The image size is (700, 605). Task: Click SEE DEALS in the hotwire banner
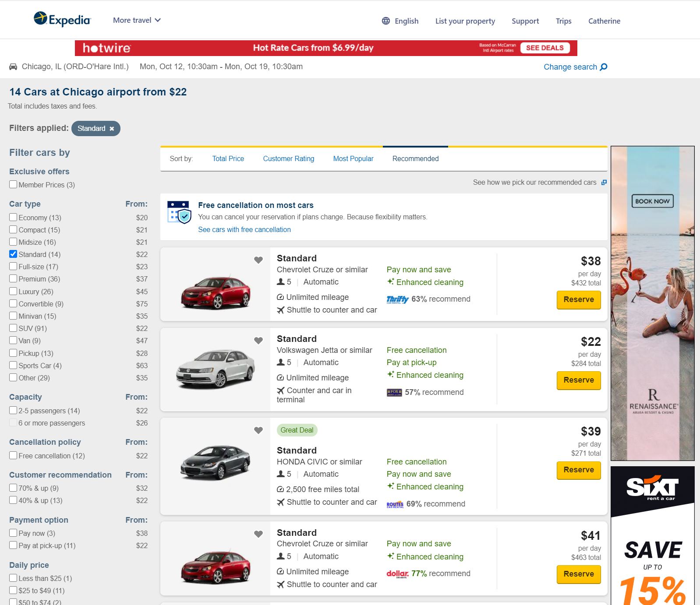pyautogui.click(x=545, y=48)
